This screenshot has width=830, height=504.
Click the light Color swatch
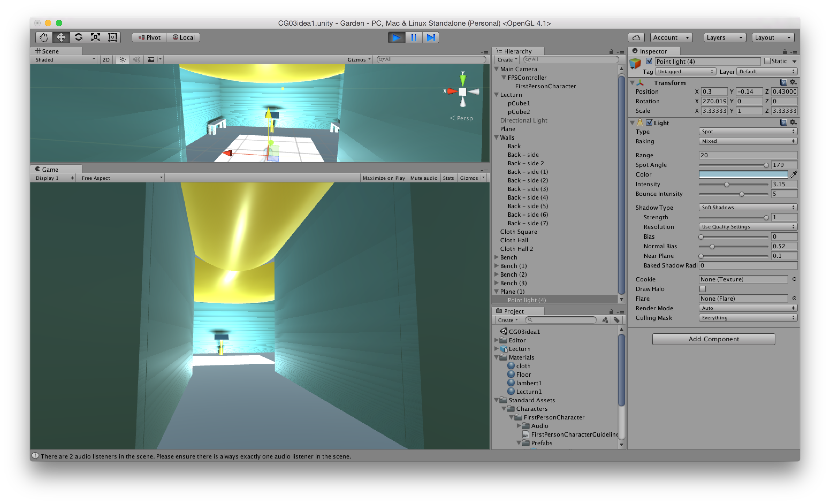click(x=743, y=174)
